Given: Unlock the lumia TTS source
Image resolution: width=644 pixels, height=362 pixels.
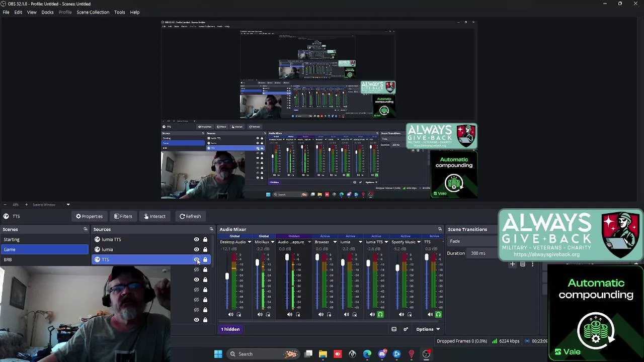Looking at the screenshot, I should pos(205,239).
